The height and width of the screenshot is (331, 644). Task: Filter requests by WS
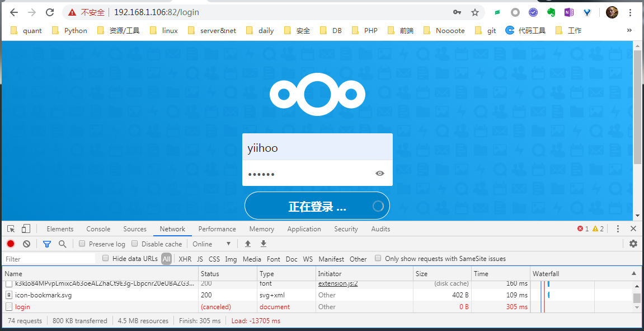(x=308, y=259)
